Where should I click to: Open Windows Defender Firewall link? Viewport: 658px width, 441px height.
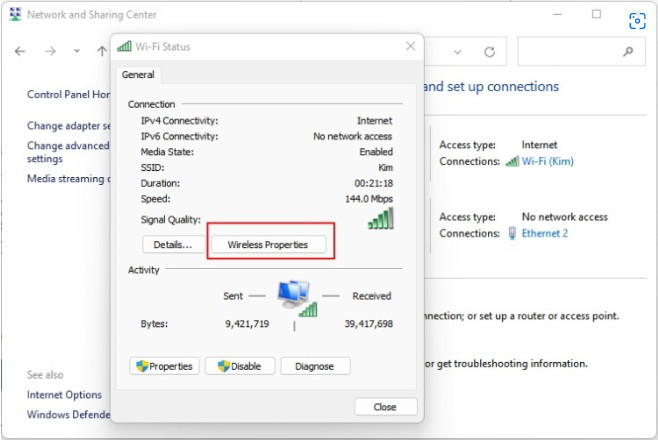click(x=69, y=415)
